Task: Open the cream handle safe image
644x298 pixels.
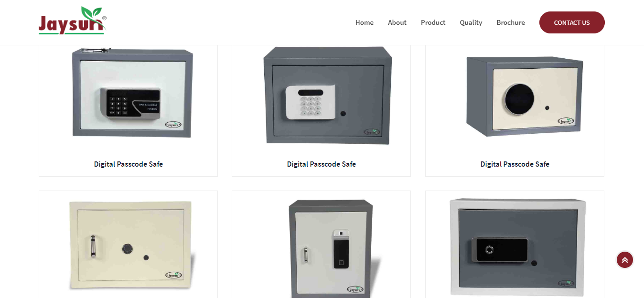Action: [131, 245]
